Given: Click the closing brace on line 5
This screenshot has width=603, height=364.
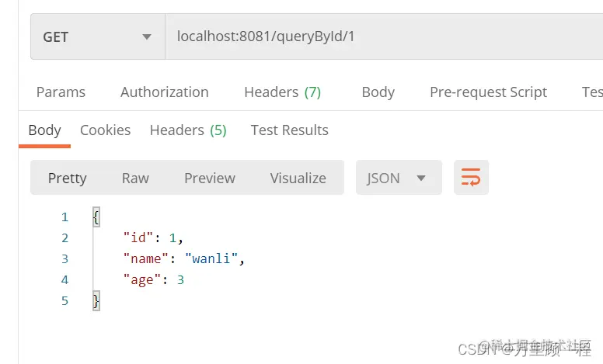Looking at the screenshot, I should [x=96, y=300].
